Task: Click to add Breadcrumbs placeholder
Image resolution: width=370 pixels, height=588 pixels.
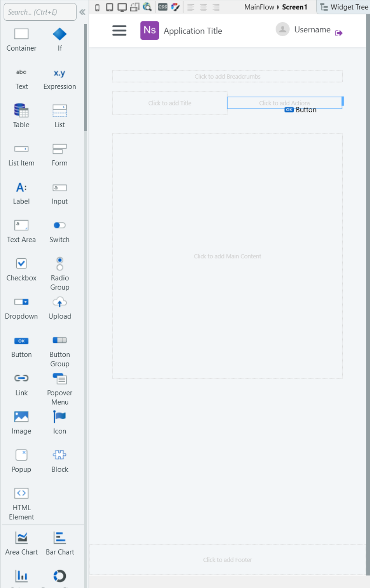Action: [x=227, y=76]
